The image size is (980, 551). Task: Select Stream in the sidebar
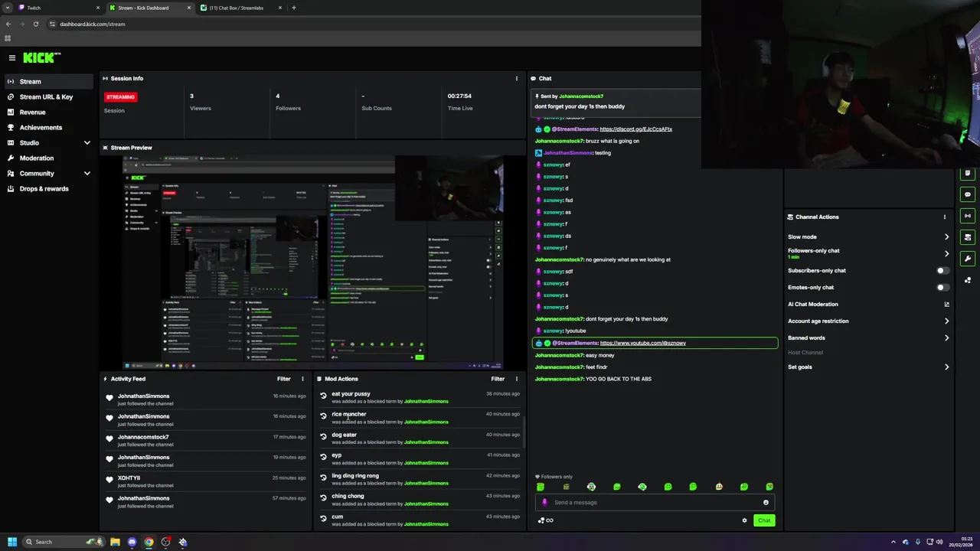[x=48, y=81]
